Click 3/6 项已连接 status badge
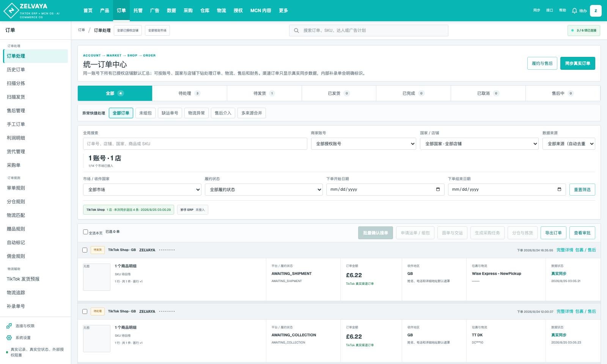Image resolution: width=607 pixels, height=364 pixels. tap(583, 30)
